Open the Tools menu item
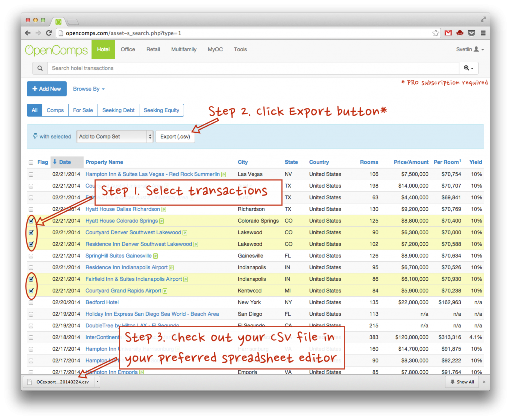The width and height of the screenshot is (511, 420). click(240, 49)
